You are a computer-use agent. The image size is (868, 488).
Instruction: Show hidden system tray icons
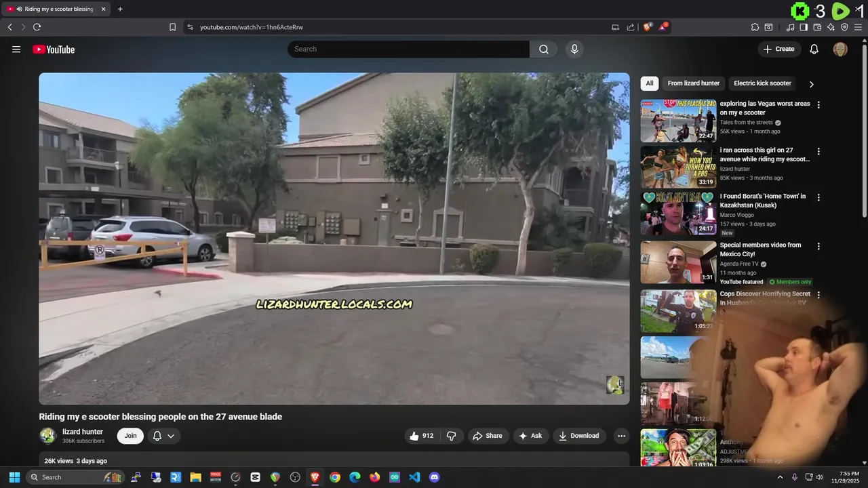point(780,477)
